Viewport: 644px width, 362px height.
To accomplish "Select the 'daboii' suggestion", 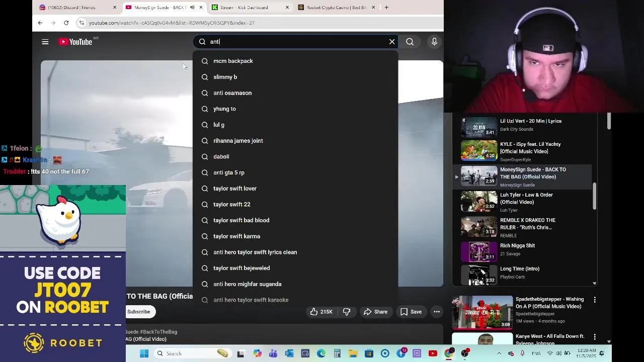I will point(295,156).
